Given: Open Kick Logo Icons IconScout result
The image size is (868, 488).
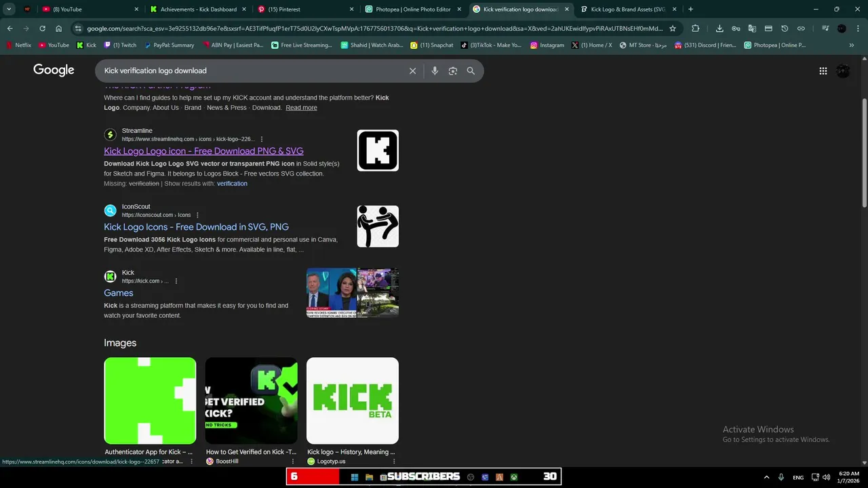Looking at the screenshot, I should pyautogui.click(x=196, y=227).
